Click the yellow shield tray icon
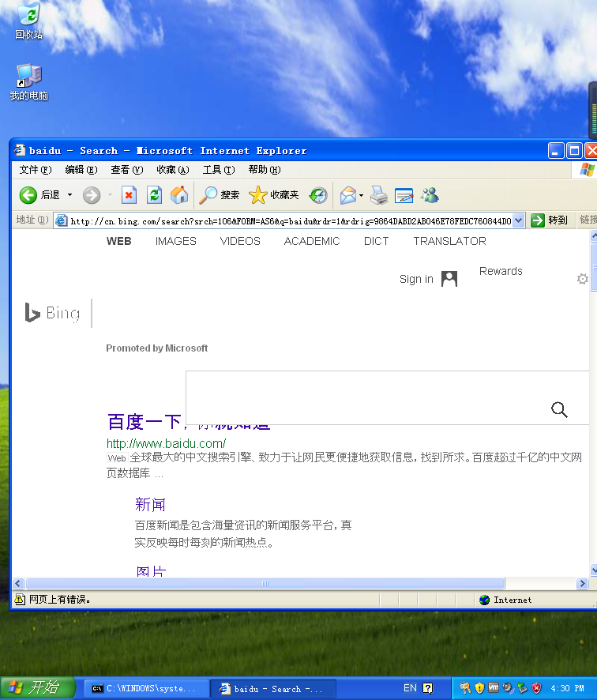597x700 pixels. tap(479, 688)
